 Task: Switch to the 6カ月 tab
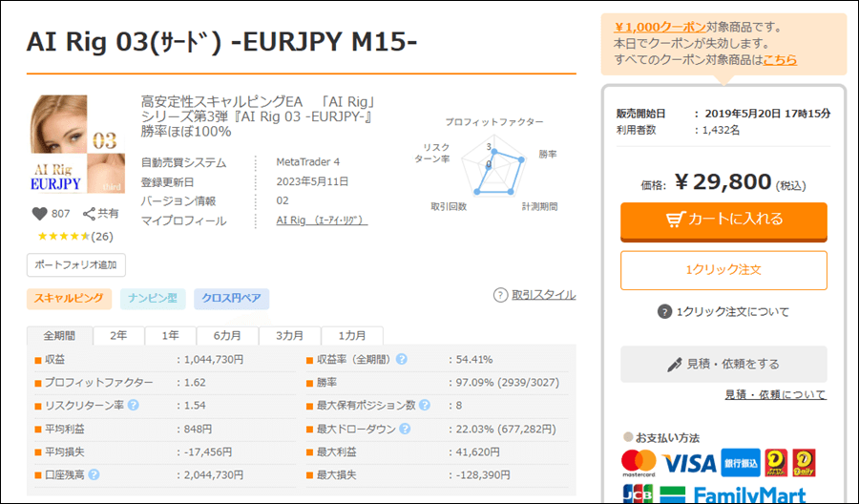click(x=226, y=336)
